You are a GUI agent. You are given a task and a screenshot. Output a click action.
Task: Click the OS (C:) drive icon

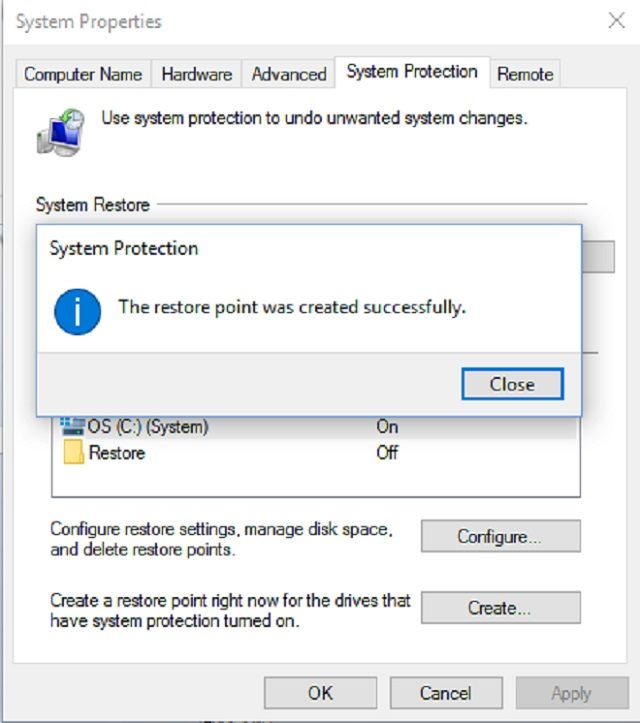tap(73, 427)
